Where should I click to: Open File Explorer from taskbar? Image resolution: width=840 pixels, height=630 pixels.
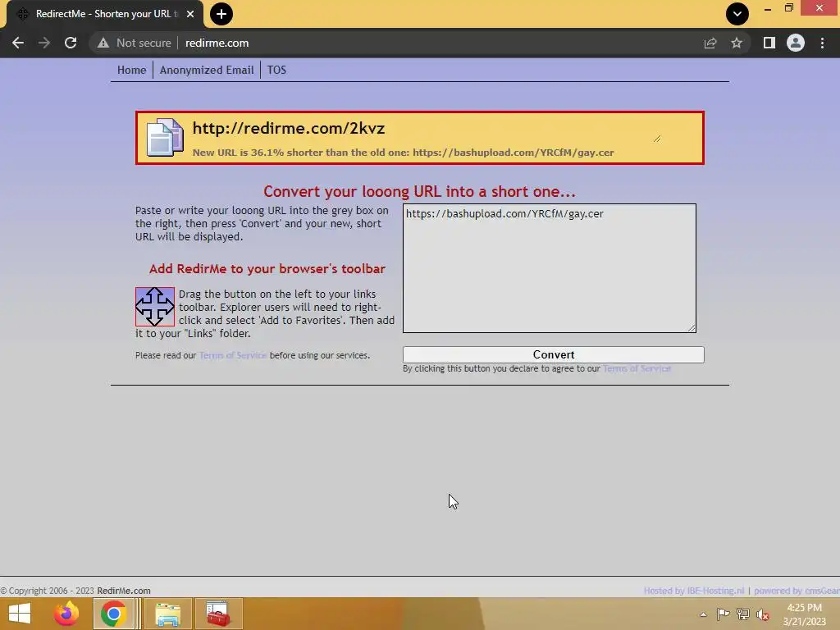coord(167,614)
